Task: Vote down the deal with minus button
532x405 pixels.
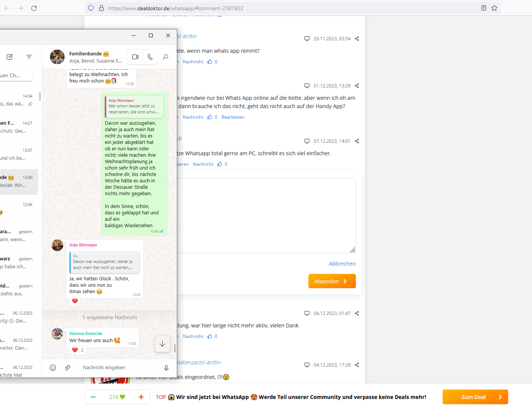Action: (x=93, y=397)
